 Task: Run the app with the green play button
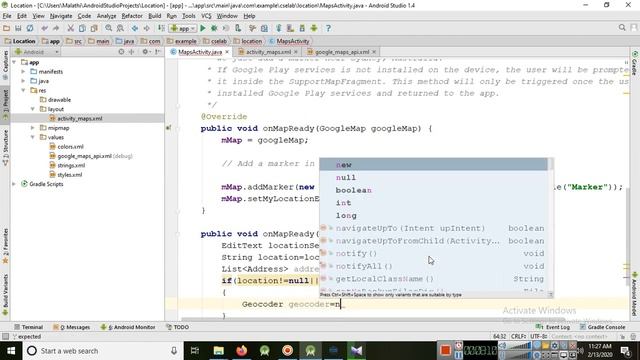[203, 28]
